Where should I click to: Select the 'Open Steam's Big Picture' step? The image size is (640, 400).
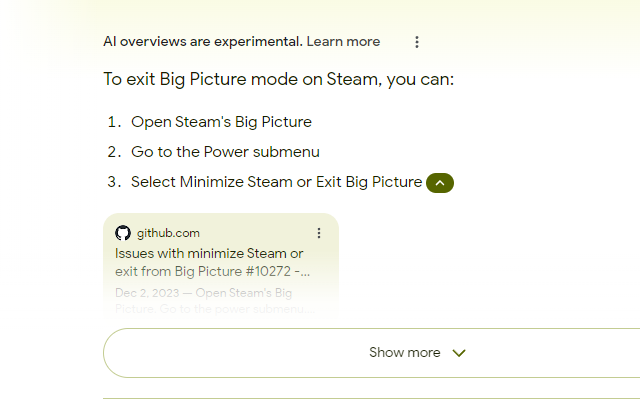[221, 122]
